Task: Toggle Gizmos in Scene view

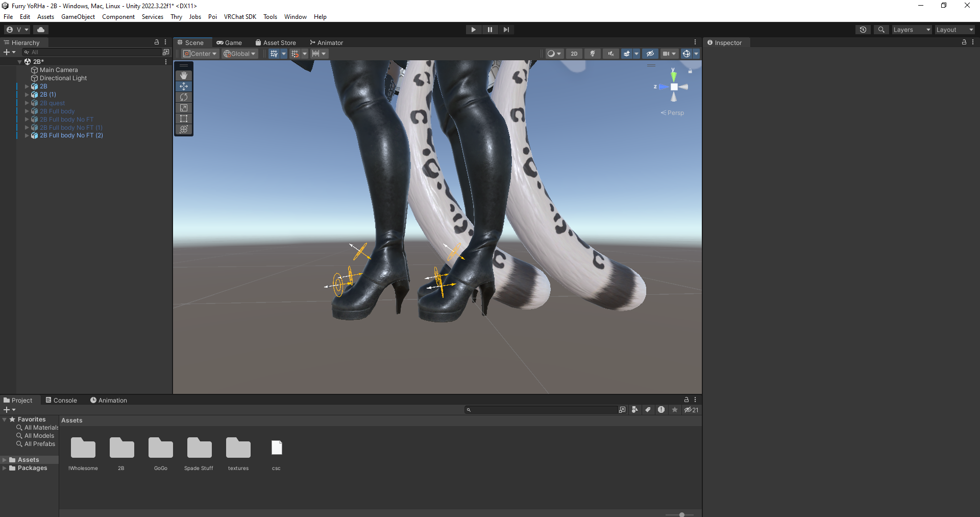Action: click(x=687, y=54)
